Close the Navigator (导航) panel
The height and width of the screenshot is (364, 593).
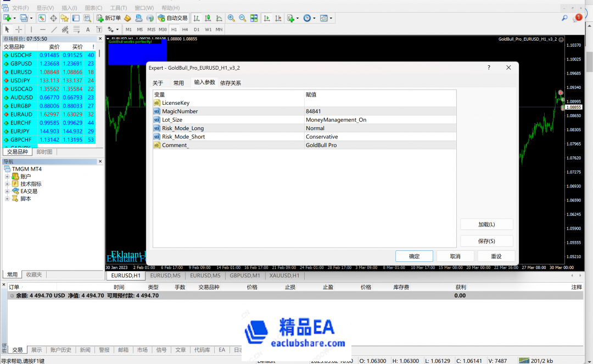(100, 161)
